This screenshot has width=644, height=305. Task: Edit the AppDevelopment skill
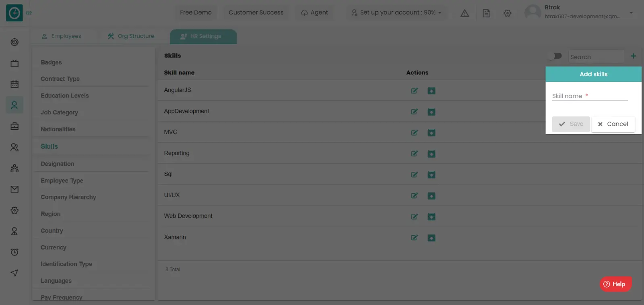tap(414, 112)
